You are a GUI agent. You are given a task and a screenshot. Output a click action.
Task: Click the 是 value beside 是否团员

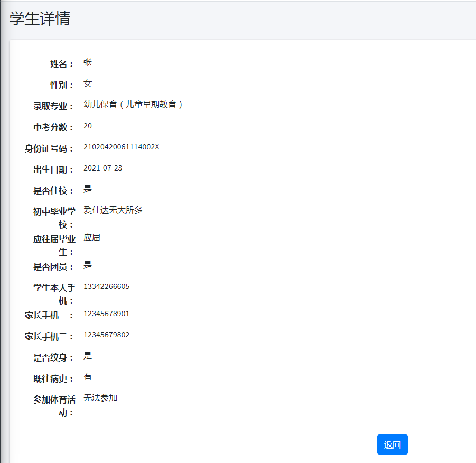pyautogui.click(x=87, y=265)
